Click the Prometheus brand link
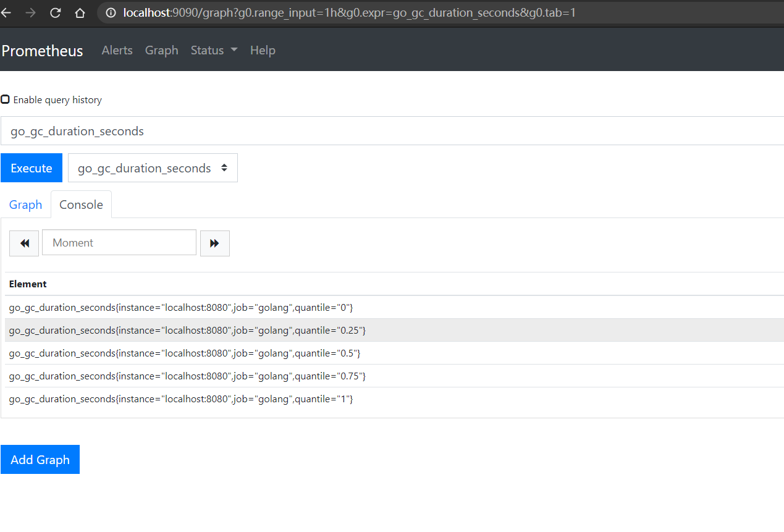The width and height of the screenshot is (784, 532). (42, 51)
